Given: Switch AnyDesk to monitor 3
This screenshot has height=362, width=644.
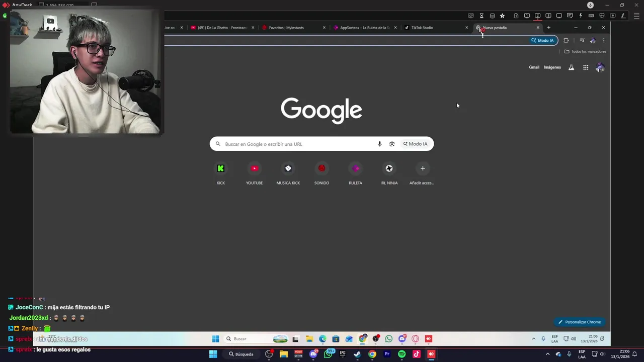Looking at the screenshot, I should coord(548,16).
